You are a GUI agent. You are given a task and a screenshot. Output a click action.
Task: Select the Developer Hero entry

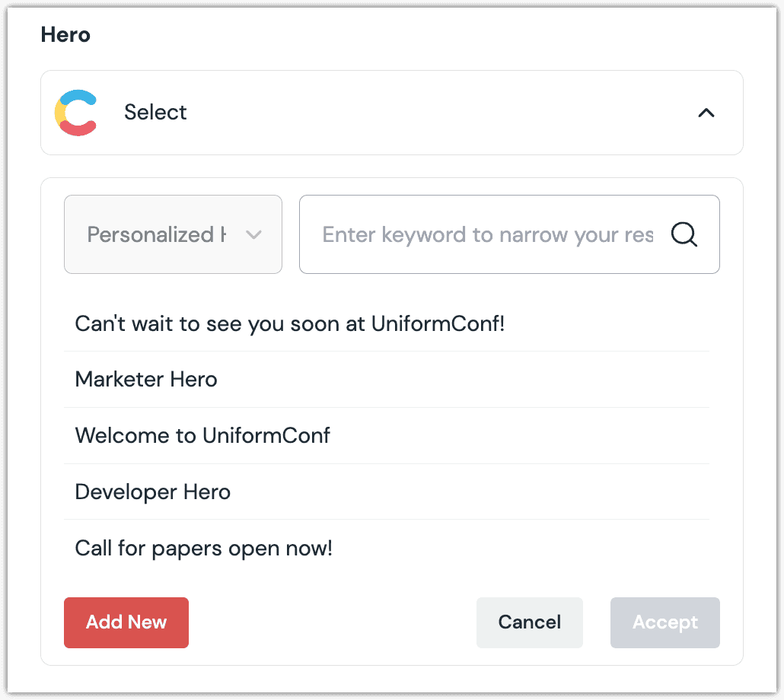click(x=152, y=492)
